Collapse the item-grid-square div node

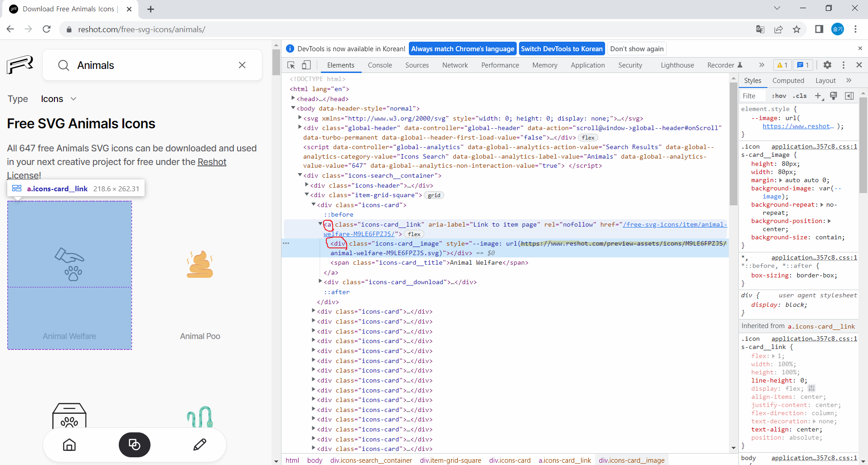click(306, 194)
